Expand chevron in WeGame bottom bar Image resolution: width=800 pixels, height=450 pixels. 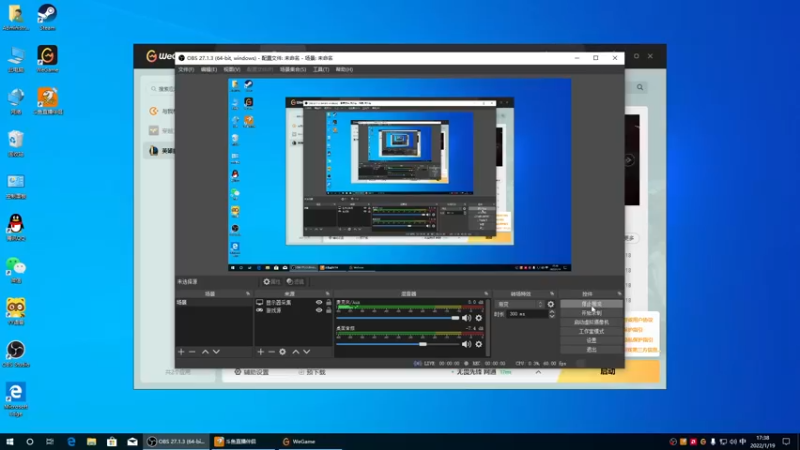538,372
